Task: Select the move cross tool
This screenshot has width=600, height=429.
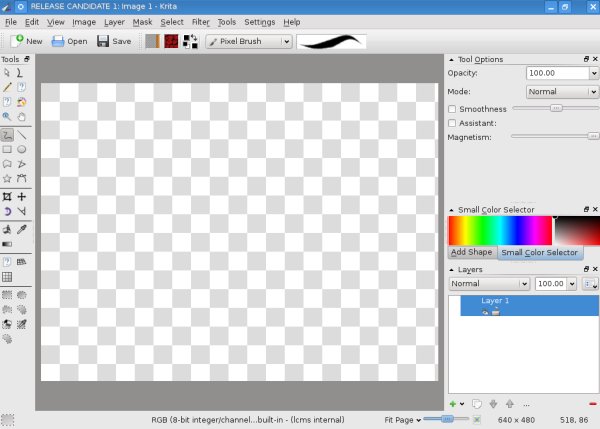Action: click(x=21, y=197)
